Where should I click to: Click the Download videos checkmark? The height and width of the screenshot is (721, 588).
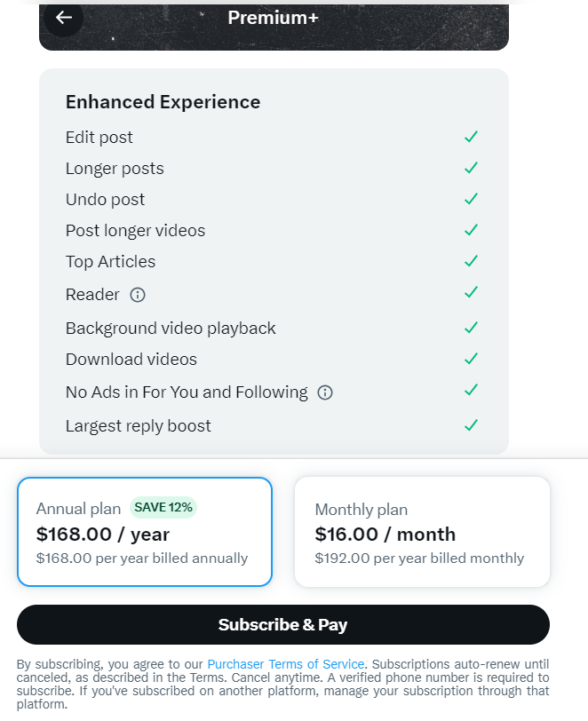pos(472,359)
